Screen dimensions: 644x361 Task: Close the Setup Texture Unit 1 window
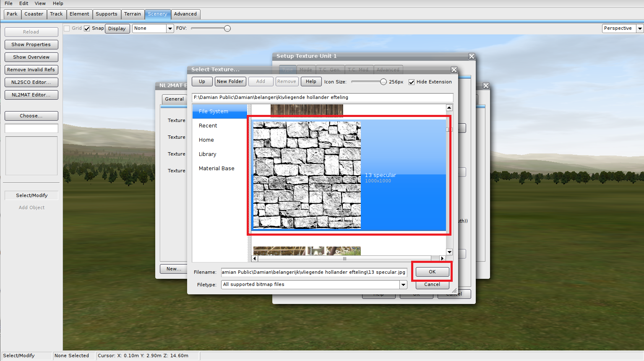coord(472,56)
